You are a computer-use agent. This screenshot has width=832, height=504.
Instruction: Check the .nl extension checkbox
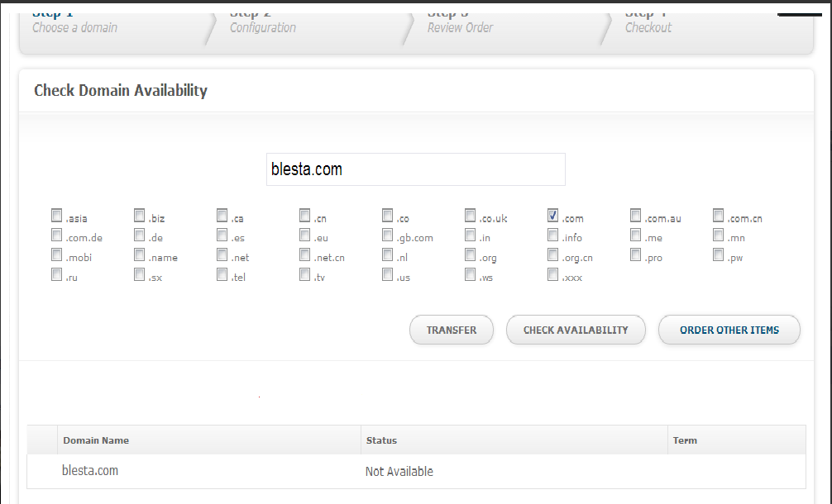point(388,255)
